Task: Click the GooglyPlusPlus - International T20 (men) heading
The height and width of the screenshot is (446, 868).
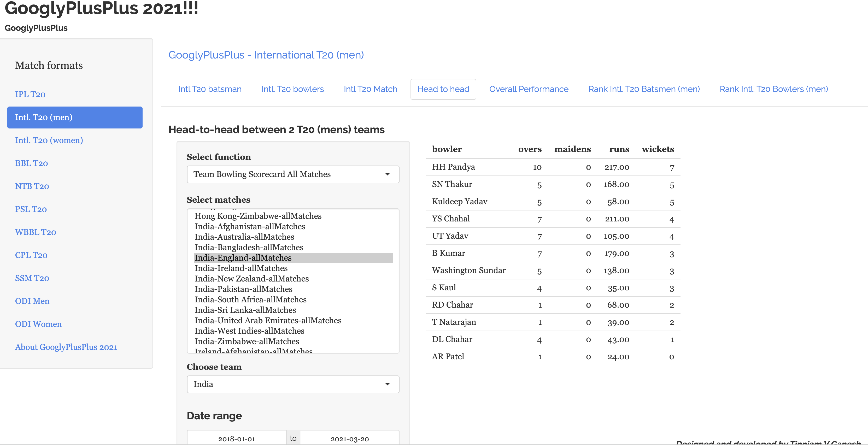Action: click(266, 55)
